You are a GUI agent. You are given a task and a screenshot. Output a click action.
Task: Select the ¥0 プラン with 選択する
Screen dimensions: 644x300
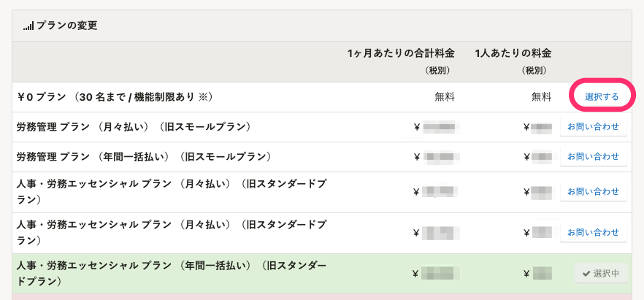tap(602, 97)
